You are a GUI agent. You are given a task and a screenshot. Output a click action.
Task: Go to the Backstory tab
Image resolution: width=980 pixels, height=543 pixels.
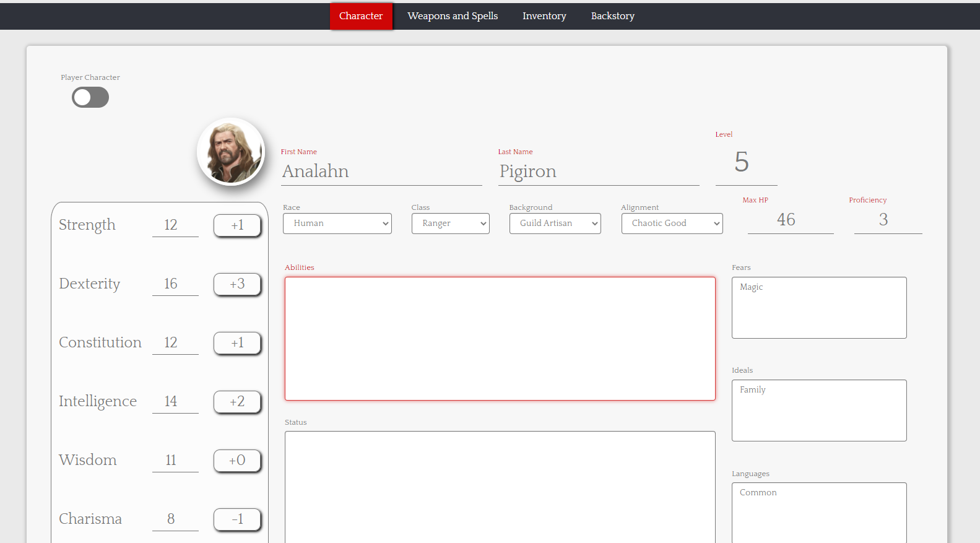coord(612,16)
